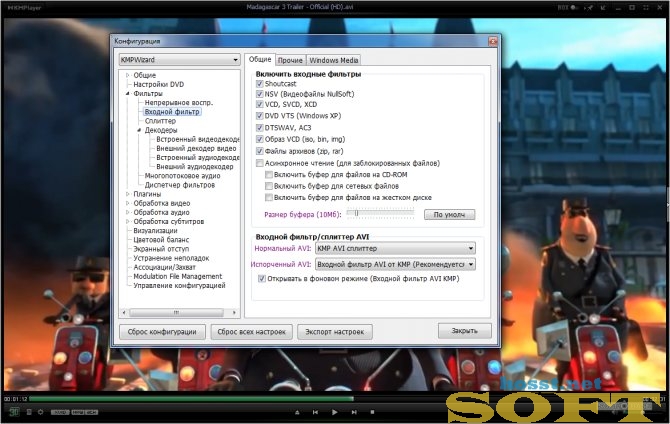Toggle Файлы архивов (zip, rar) checkbox
The image size is (670, 424).
pos(259,151)
